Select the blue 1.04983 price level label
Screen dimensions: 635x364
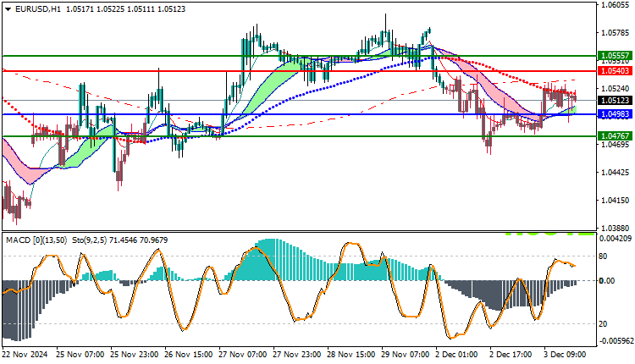[615, 114]
